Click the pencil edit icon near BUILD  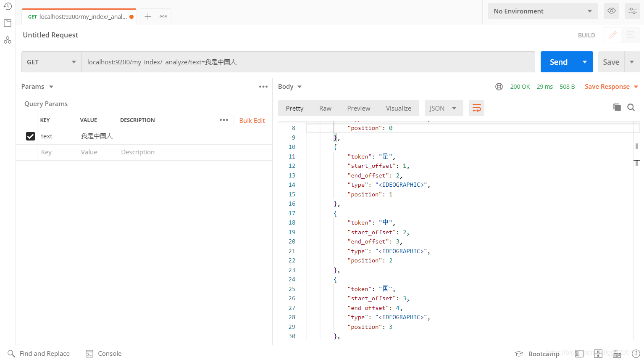[x=613, y=35]
